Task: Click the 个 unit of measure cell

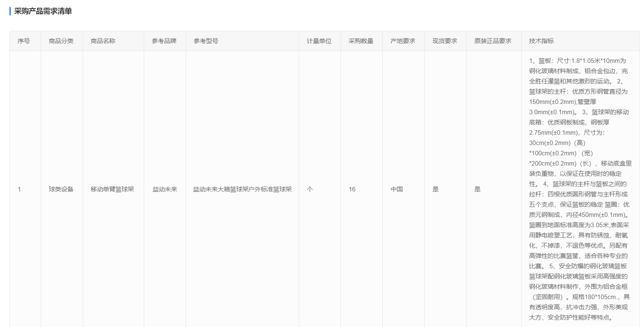Action: [310, 189]
